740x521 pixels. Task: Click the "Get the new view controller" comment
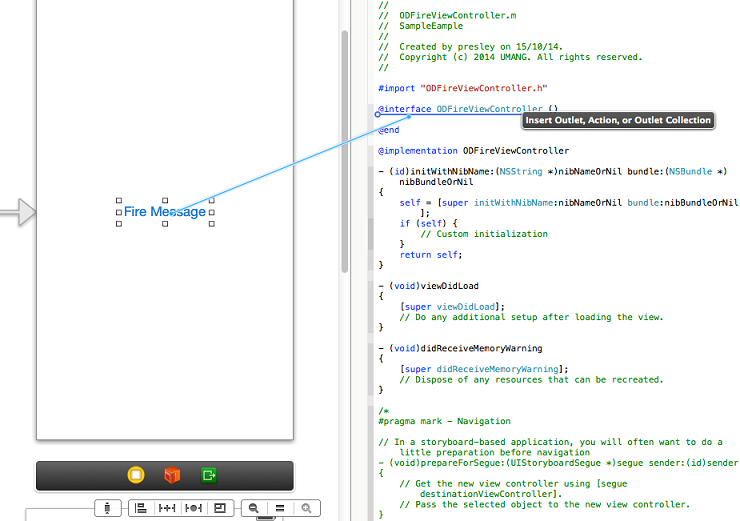513,489
